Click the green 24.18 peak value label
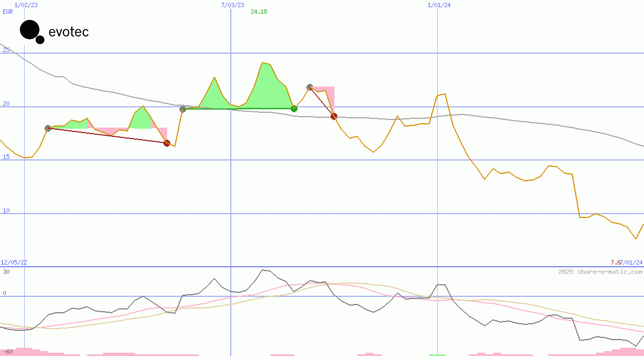644x356 pixels. pos(259,12)
